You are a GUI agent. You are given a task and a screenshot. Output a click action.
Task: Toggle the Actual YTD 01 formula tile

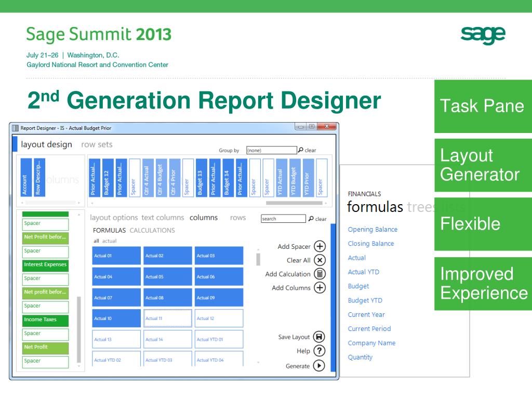tap(219, 339)
